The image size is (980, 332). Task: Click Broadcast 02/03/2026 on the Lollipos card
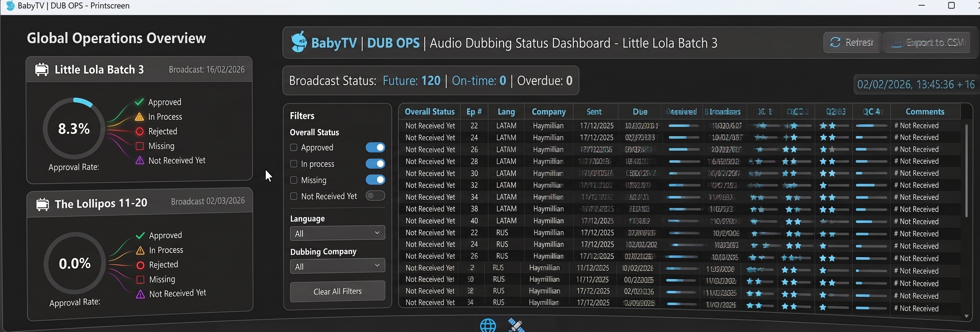click(208, 201)
